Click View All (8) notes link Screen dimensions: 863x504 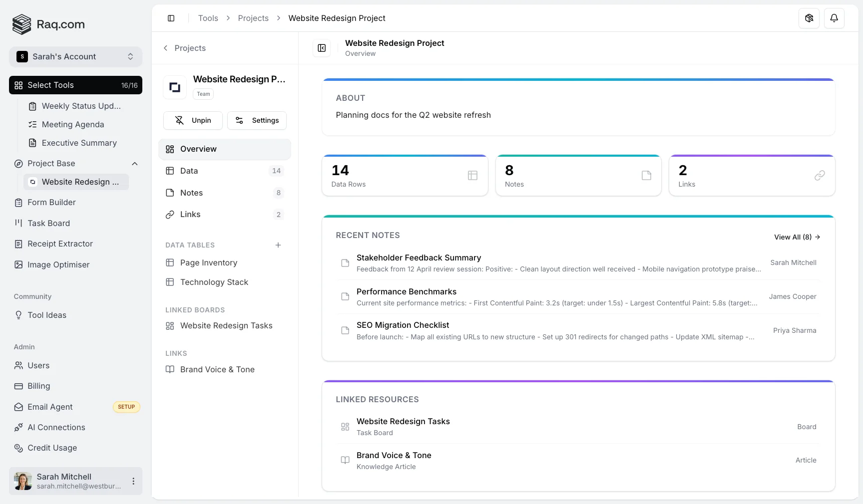click(x=797, y=237)
